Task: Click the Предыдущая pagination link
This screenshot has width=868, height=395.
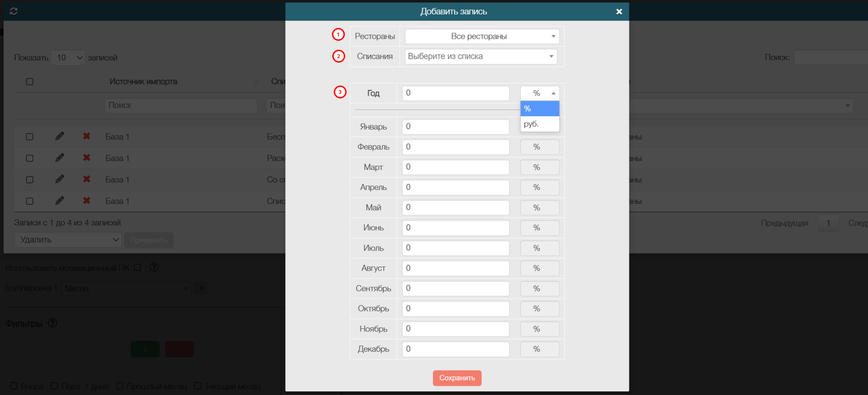Action: (x=784, y=223)
